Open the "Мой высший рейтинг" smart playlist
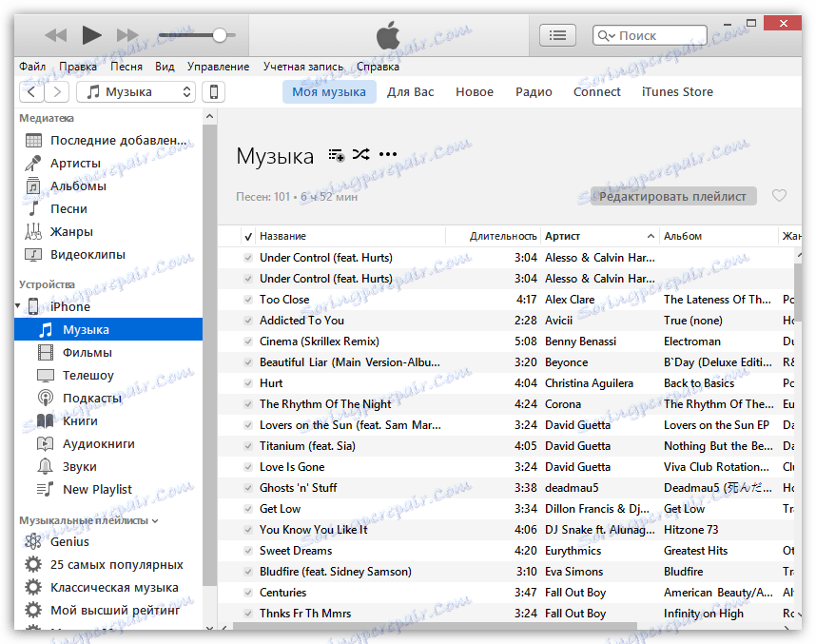The height and width of the screenshot is (644, 816). tap(108, 611)
